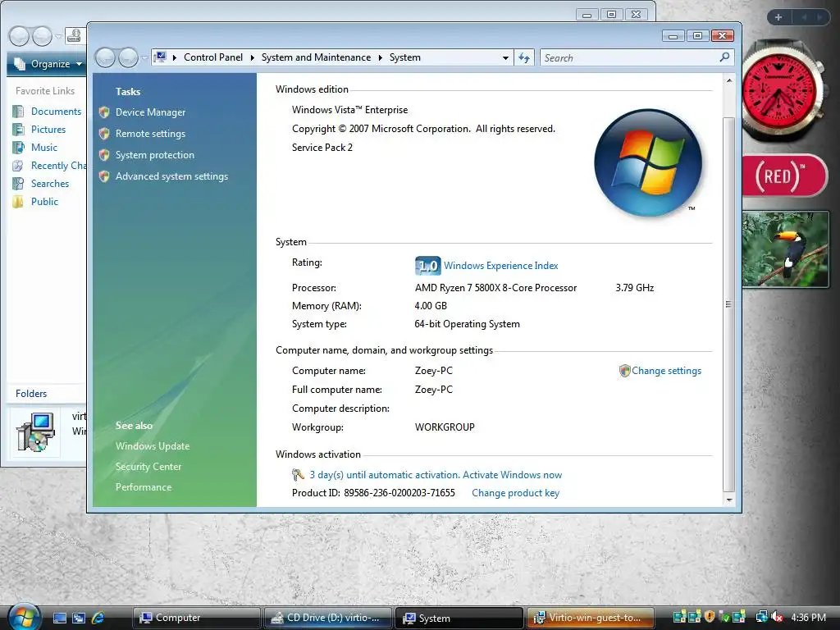
Task: Click the Back button in the Computer window
Action: click(x=20, y=36)
